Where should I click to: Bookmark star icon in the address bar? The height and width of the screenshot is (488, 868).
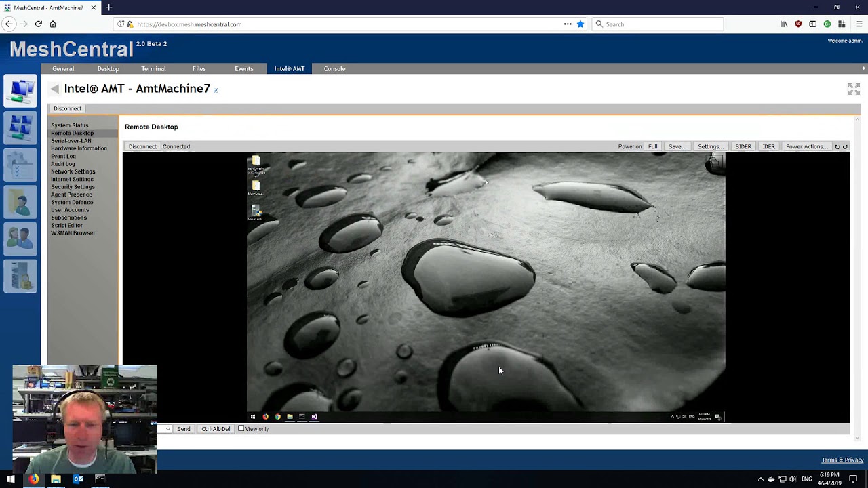click(x=580, y=24)
